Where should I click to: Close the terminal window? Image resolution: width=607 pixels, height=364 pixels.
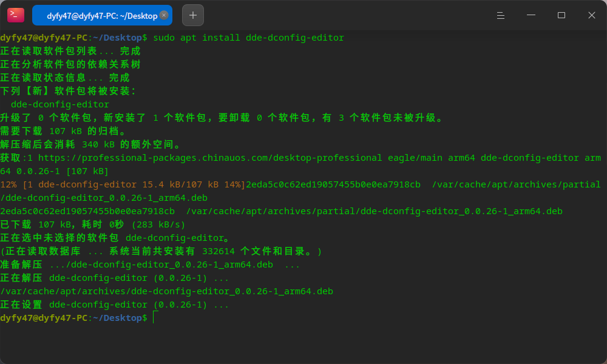pos(591,15)
